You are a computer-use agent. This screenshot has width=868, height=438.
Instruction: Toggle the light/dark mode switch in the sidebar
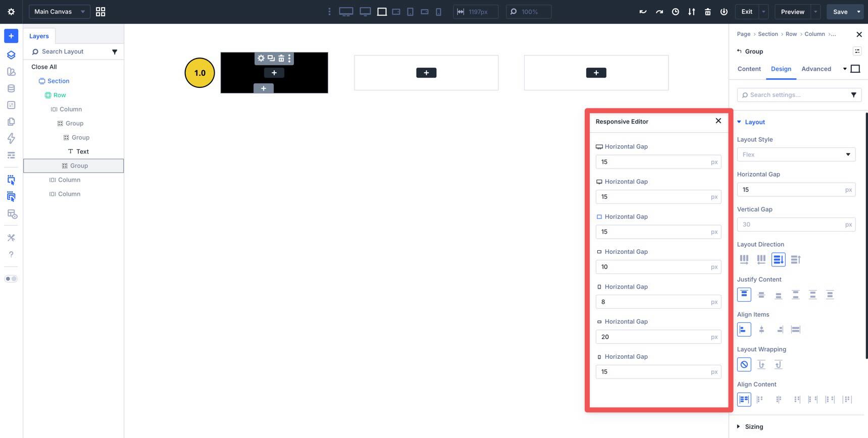[x=11, y=279]
